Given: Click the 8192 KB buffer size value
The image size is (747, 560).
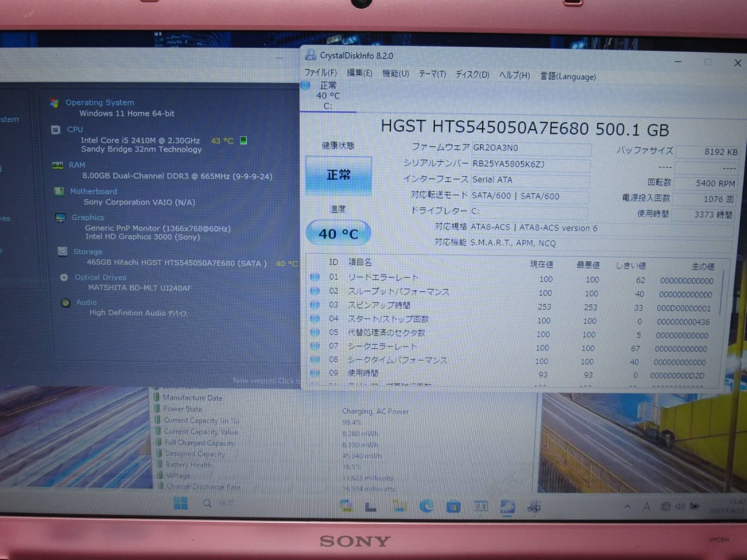Looking at the screenshot, I should (x=707, y=152).
